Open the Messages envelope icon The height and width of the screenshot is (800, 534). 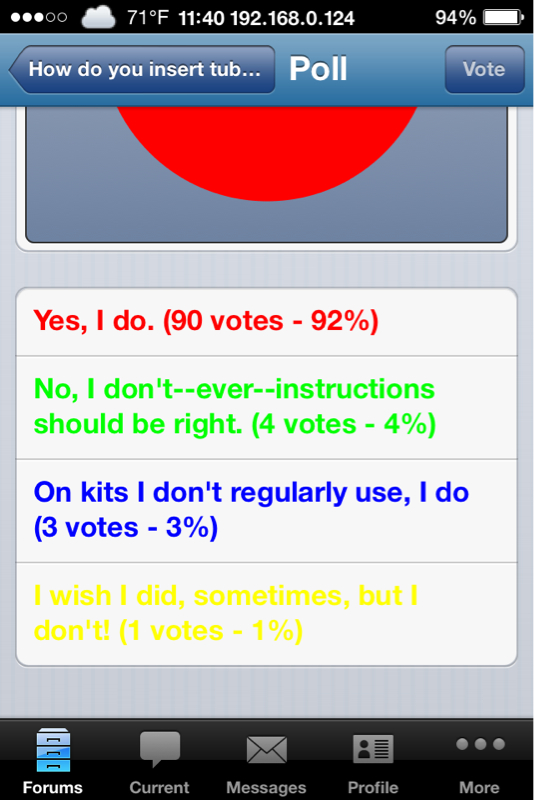pos(266,749)
